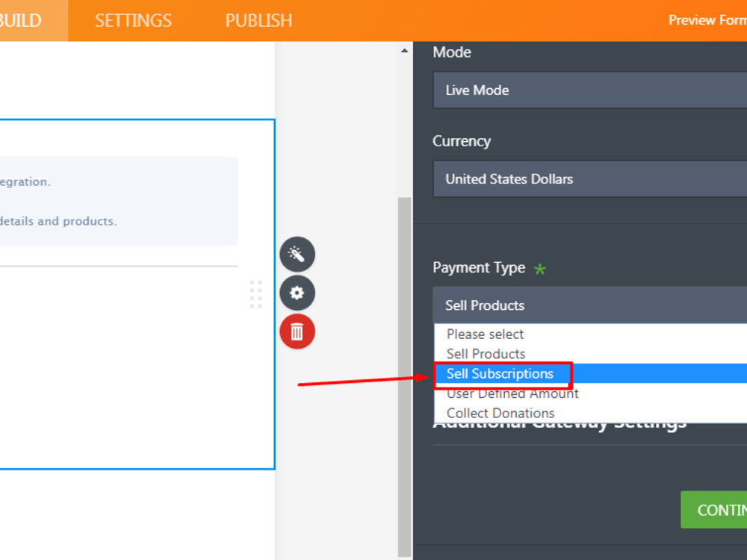The height and width of the screenshot is (560, 747).
Task: Select 'User Defined Amount' payment type
Action: (591, 393)
